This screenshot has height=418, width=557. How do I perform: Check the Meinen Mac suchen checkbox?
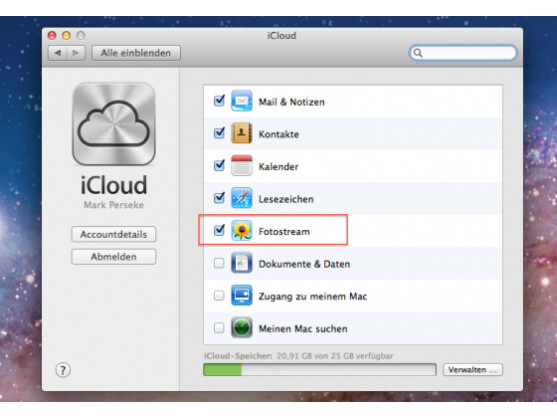pyautogui.click(x=219, y=328)
